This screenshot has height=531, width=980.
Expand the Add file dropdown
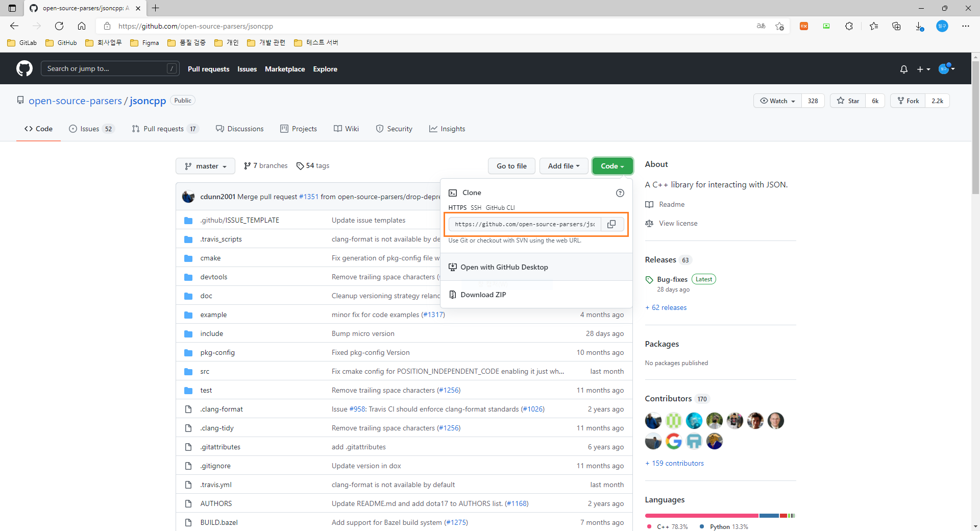(563, 166)
